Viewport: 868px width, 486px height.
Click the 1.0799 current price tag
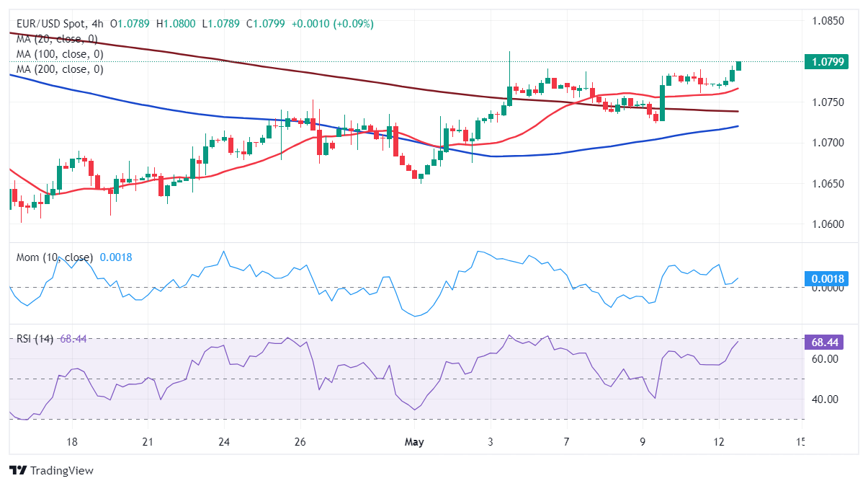824,62
